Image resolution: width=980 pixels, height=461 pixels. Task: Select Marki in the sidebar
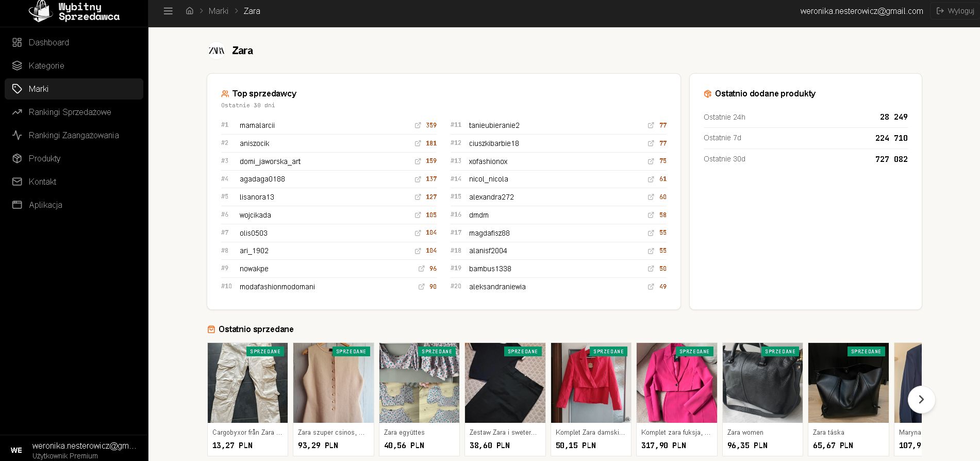[x=74, y=89]
